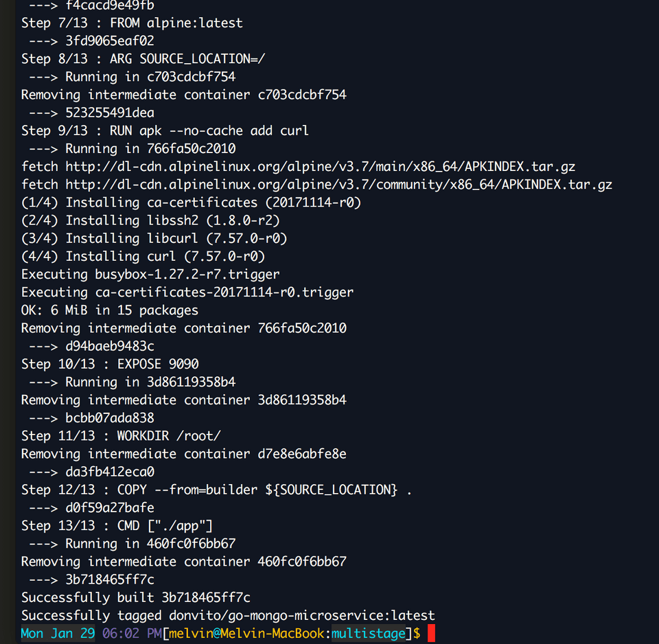Click the community APKINDEX.tar.gz fetch URL

(338, 185)
